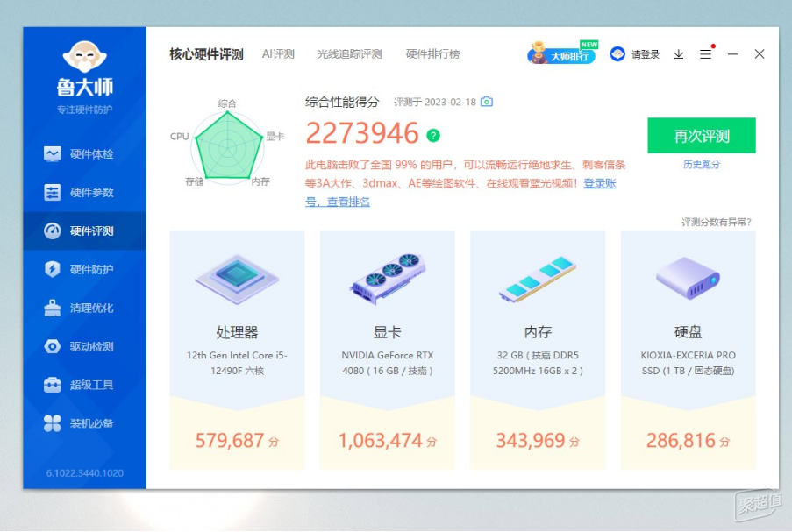The width and height of the screenshot is (792, 532).
Task: Click the 综合性能得分 heading
Action: tap(342, 102)
